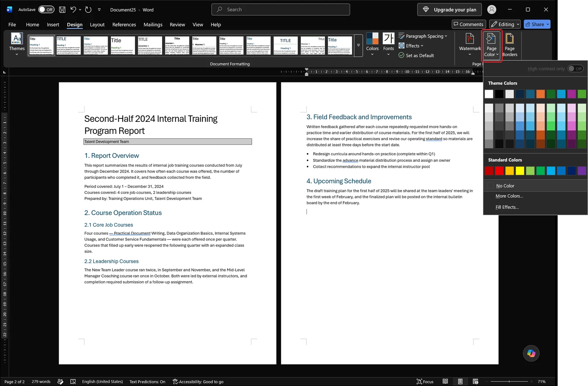Click the 71% zoom level
Image resolution: width=588 pixels, height=386 pixels.
[x=542, y=382]
